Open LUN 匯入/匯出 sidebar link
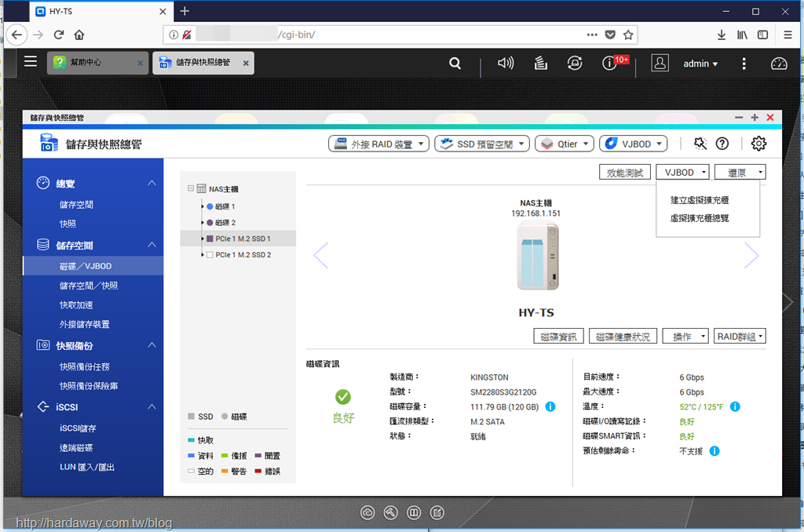The width and height of the screenshot is (804, 532). pyautogui.click(x=86, y=467)
